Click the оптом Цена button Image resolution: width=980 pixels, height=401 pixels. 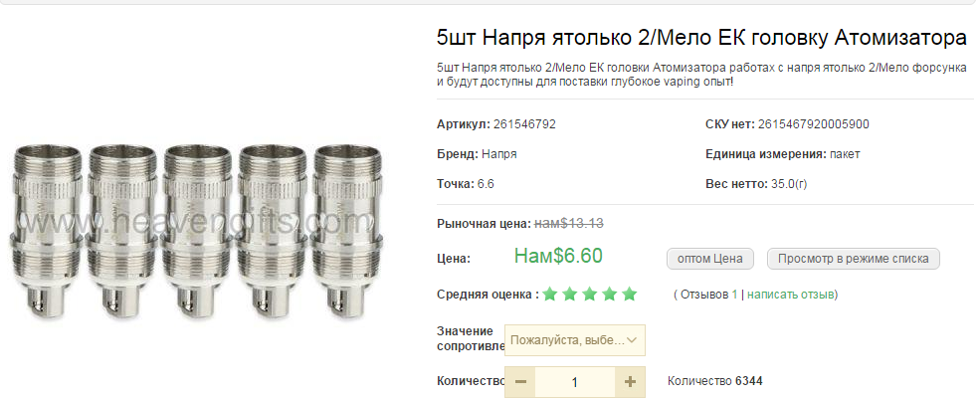coord(710,259)
